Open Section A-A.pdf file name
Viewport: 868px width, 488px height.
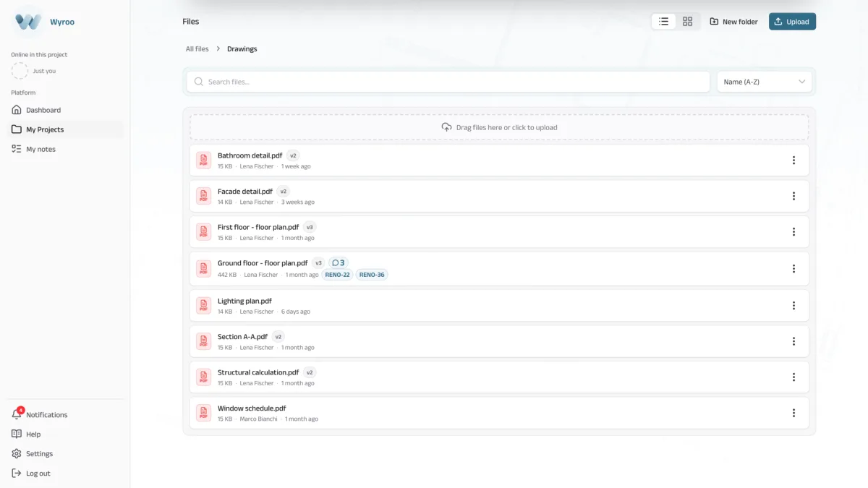(x=242, y=337)
